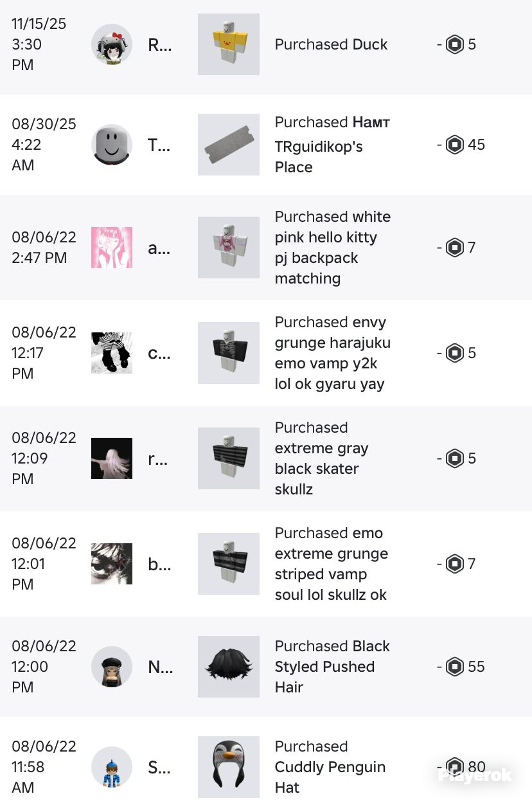Open the Black Styled Pushed Hair thumbnail

point(229,667)
